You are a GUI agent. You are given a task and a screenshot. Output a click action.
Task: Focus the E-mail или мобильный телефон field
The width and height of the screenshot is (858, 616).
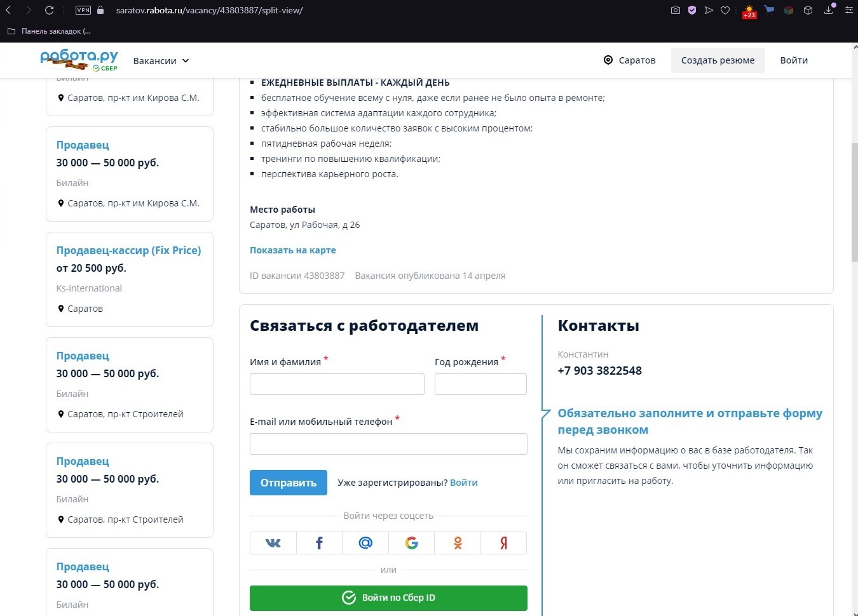coord(388,444)
